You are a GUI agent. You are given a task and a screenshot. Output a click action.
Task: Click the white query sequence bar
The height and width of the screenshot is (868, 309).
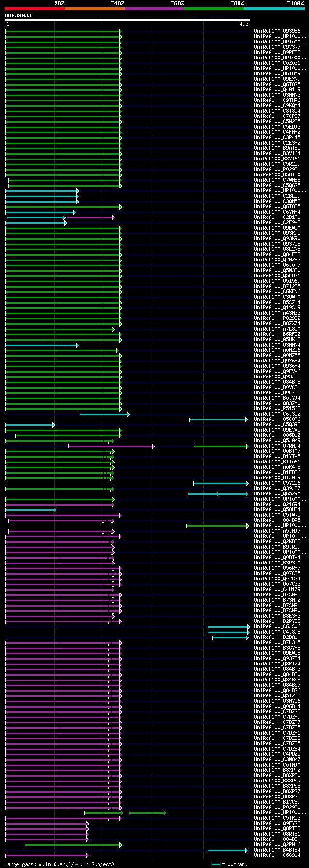tap(127, 20)
